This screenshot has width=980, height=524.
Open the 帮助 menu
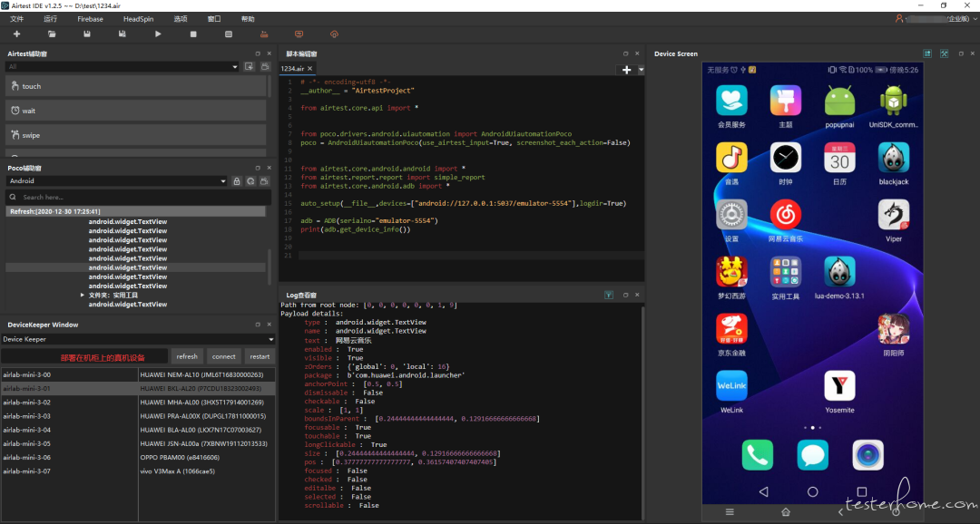pos(248,19)
